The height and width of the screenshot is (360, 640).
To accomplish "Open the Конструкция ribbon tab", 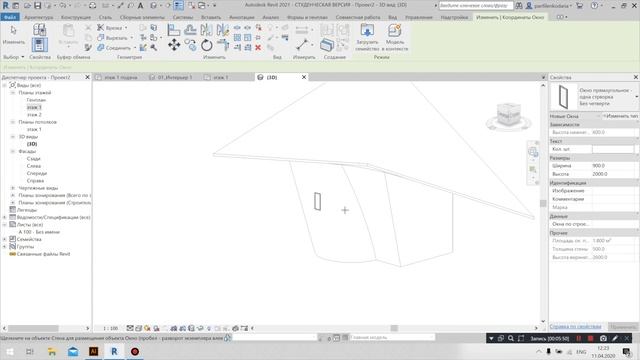I will point(76,17).
